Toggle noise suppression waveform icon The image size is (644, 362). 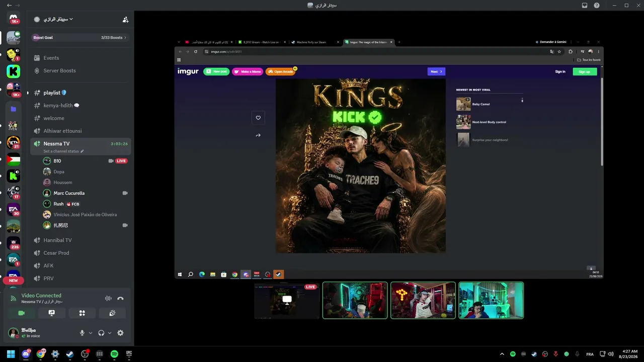(108, 298)
